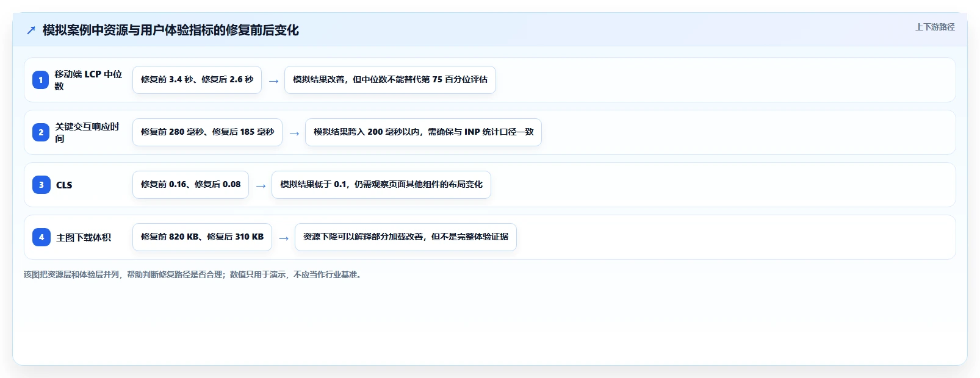980x378 pixels.
Task: Click the 修复前 0.16、修复后 0.08 box
Action: tap(190, 185)
